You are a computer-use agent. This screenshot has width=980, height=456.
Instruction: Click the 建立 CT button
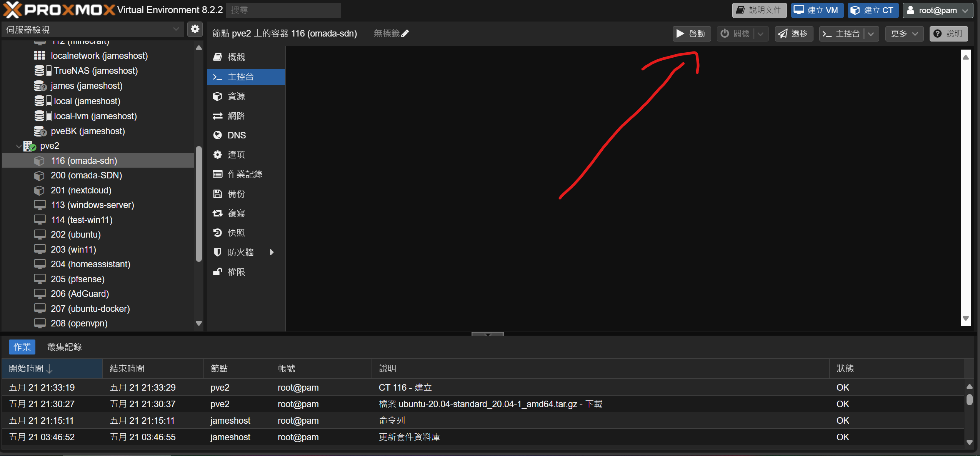pyautogui.click(x=872, y=10)
